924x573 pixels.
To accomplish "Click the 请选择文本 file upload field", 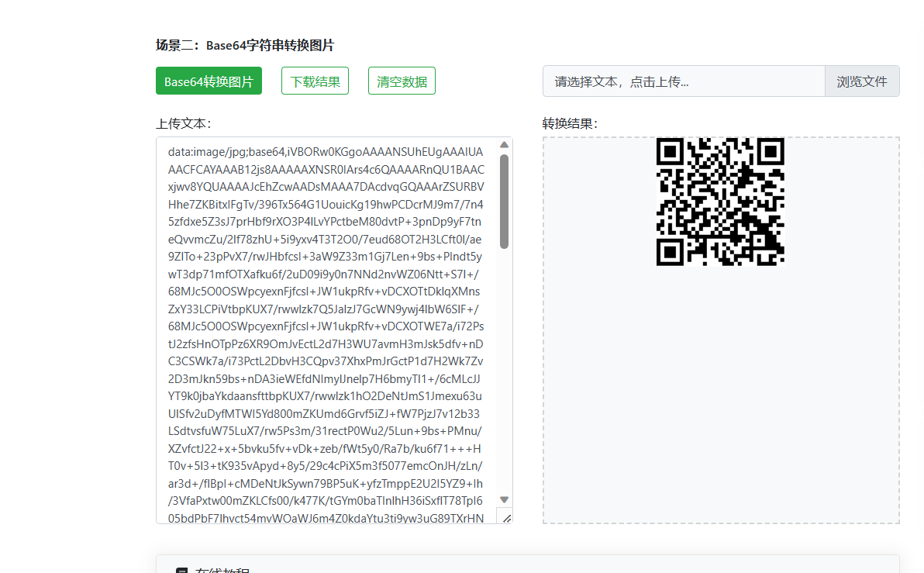I will (x=683, y=81).
